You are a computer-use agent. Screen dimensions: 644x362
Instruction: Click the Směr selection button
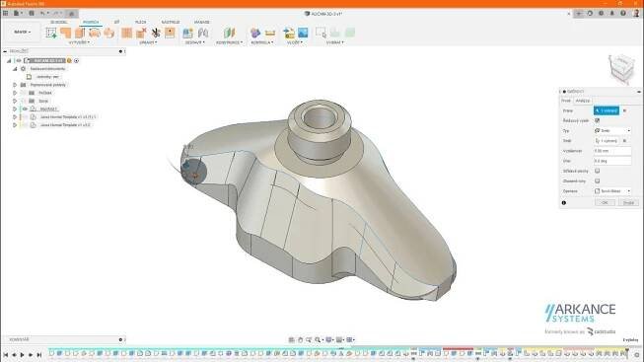pos(607,140)
